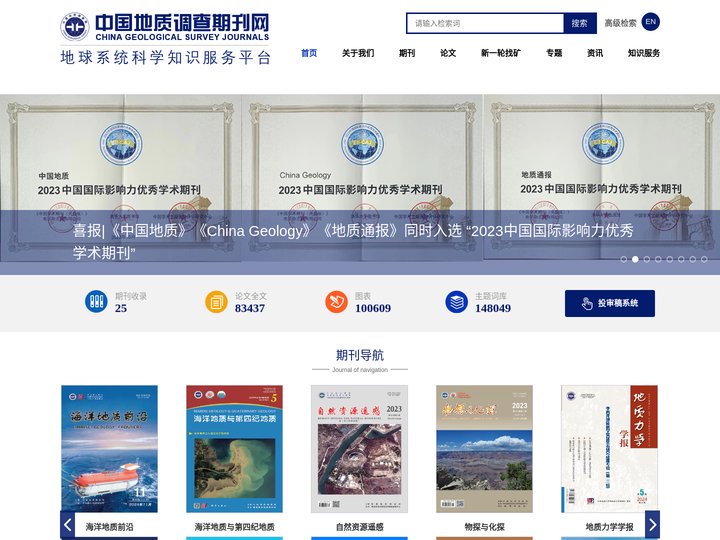The image size is (720, 540).
Task: Focus the 请输入检索词 search field
Action: (485, 23)
